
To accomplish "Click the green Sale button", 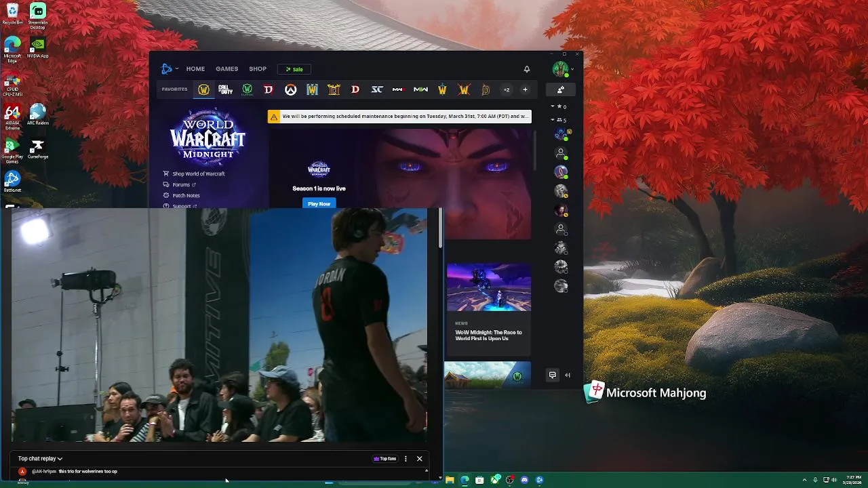I will [x=294, y=69].
